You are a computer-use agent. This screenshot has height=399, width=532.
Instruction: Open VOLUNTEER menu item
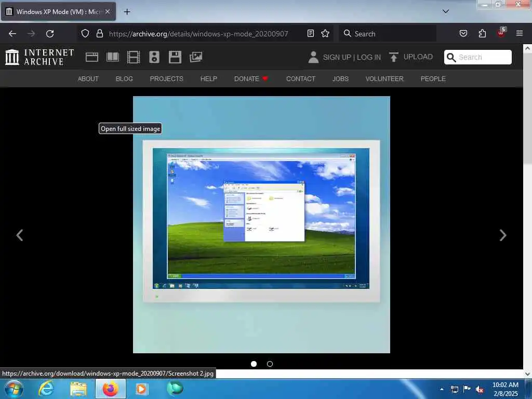[384, 79]
